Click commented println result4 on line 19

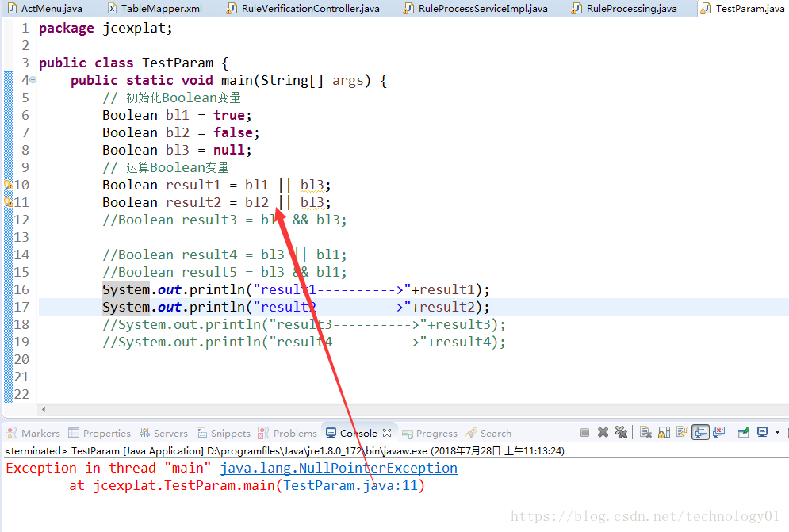pos(304,343)
